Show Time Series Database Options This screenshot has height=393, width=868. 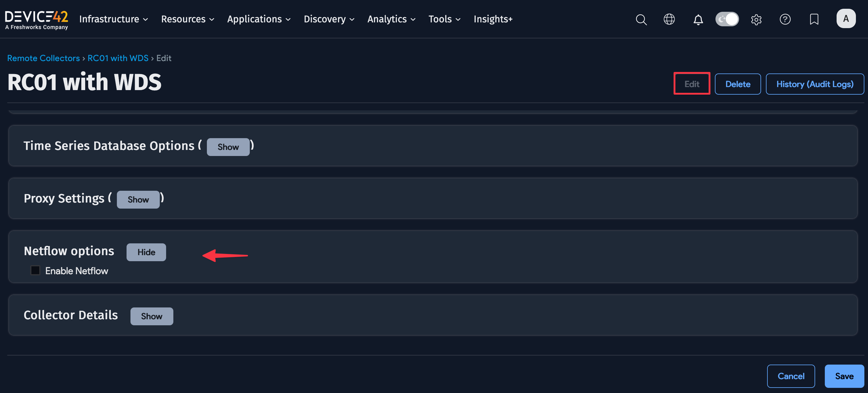coord(228,147)
